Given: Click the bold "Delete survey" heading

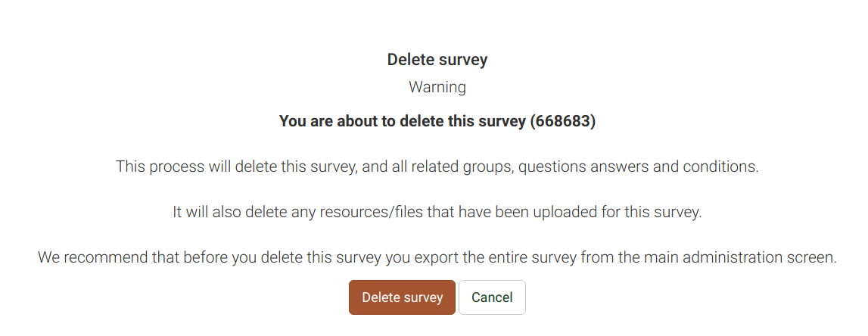Looking at the screenshot, I should pyautogui.click(x=437, y=60).
